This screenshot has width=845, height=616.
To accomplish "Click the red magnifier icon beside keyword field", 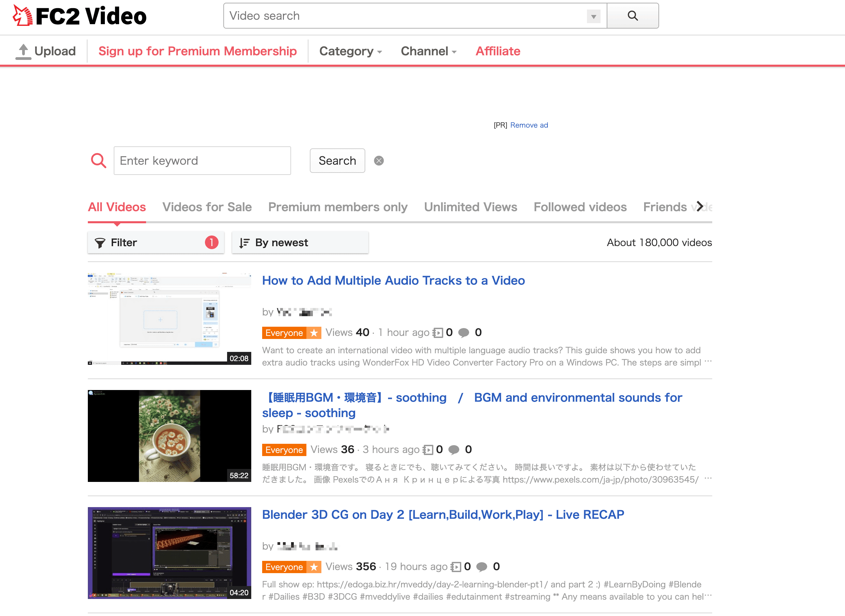I will click(98, 161).
